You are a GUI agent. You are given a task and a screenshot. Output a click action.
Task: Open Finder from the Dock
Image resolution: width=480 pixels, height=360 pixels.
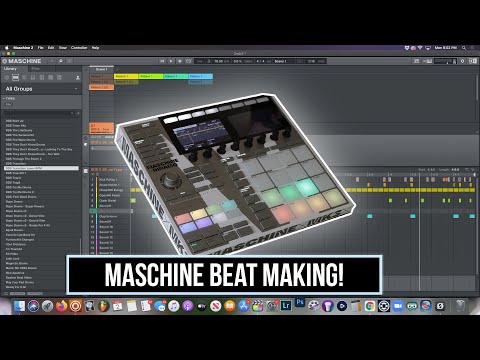click(x=19, y=306)
